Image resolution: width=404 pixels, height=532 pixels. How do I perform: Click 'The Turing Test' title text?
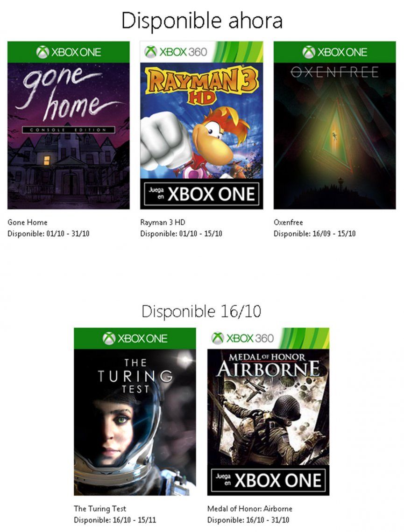pos(100,509)
